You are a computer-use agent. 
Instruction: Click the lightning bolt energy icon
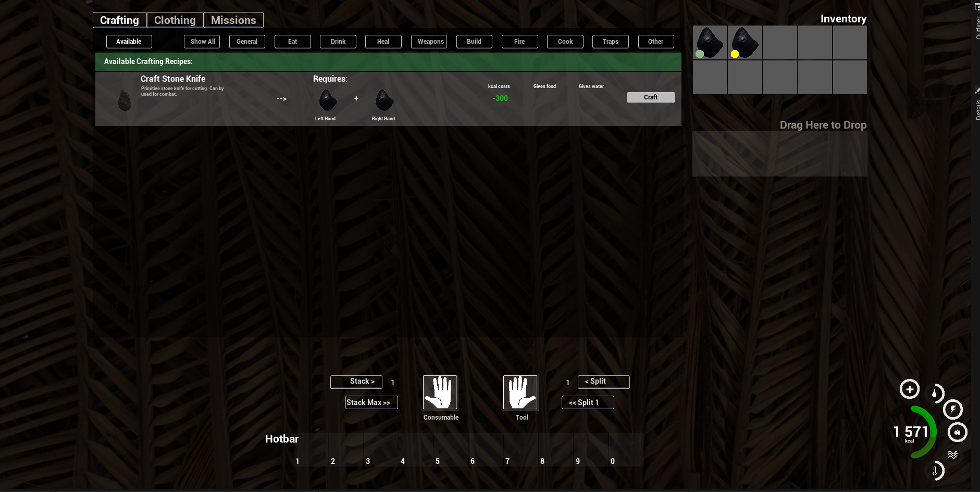point(953,410)
